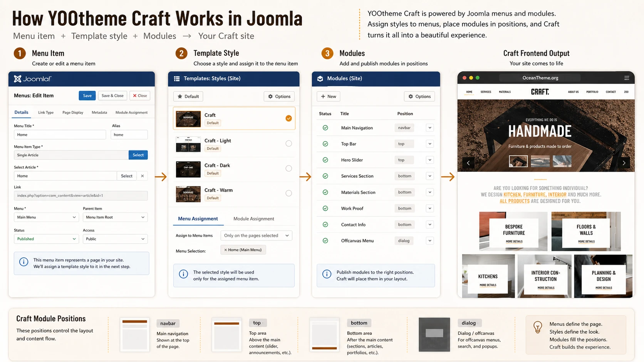Click the top position layout icon
644x362 pixels.
[x=226, y=335]
